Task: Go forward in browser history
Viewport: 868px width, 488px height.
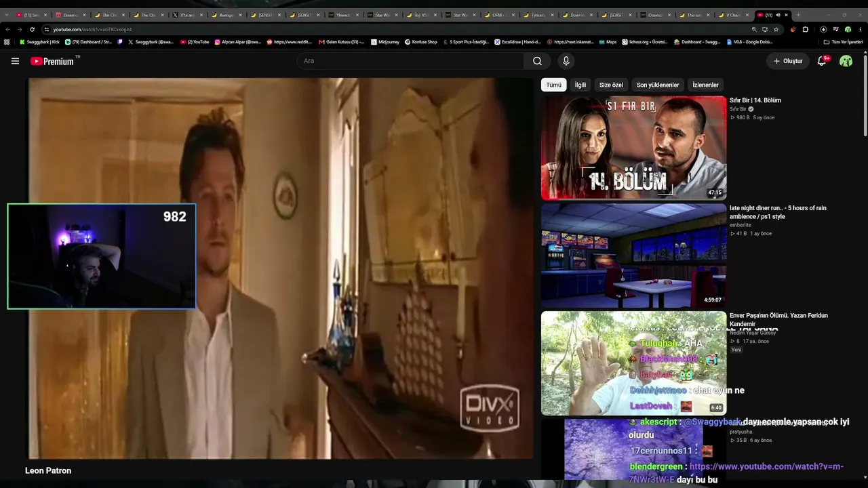Action: 20,30
